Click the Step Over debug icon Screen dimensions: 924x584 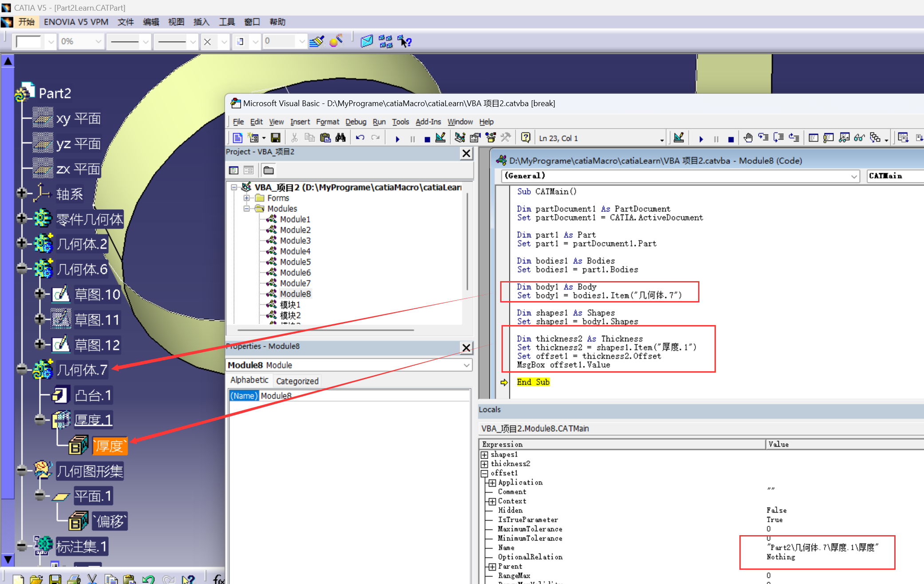point(778,138)
